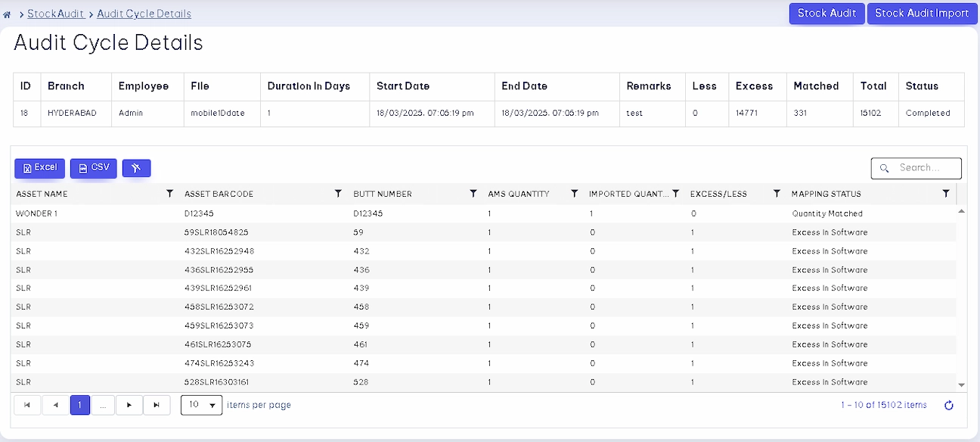Click the home icon in breadcrumb

pyautogui.click(x=7, y=14)
